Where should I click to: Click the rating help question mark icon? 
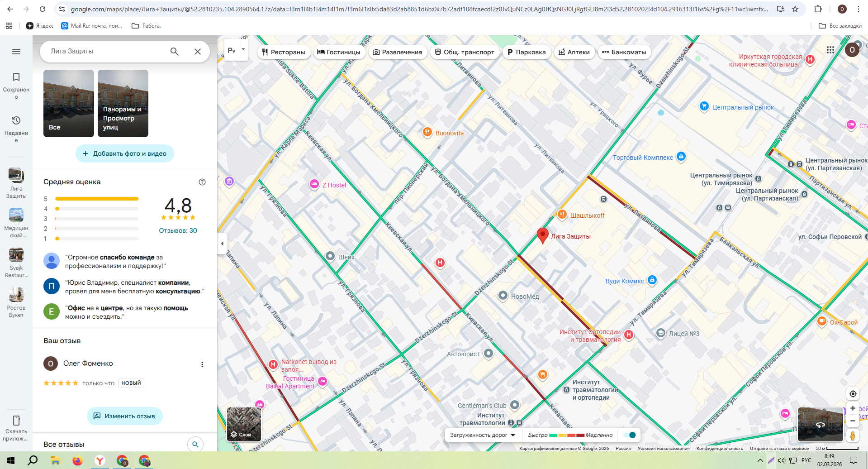202,182
